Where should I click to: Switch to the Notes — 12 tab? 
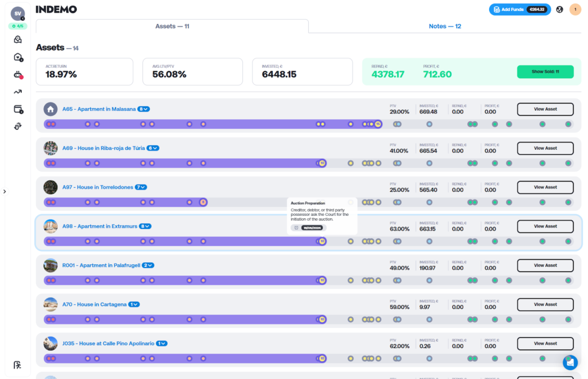[444, 26]
